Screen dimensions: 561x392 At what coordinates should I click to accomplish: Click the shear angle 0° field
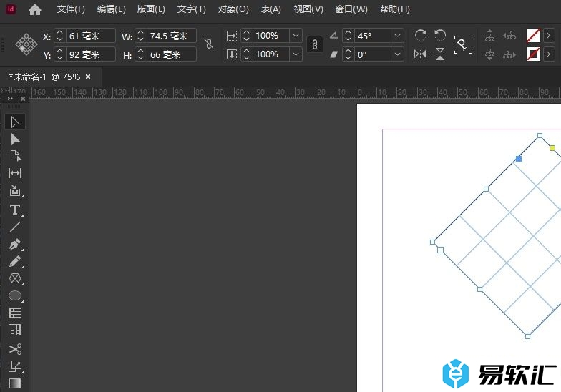pos(372,54)
